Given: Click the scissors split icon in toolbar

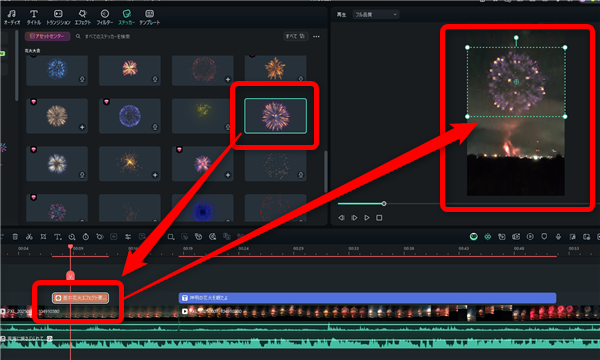Looking at the screenshot, I should 29,237.
